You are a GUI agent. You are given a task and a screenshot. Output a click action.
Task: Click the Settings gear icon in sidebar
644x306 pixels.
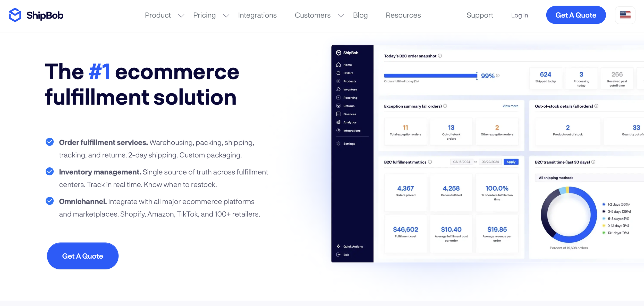338,143
